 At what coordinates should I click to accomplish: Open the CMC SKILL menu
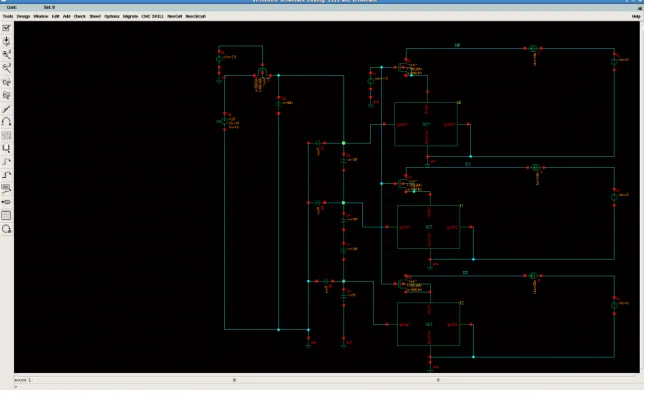(x=152, y=16)
